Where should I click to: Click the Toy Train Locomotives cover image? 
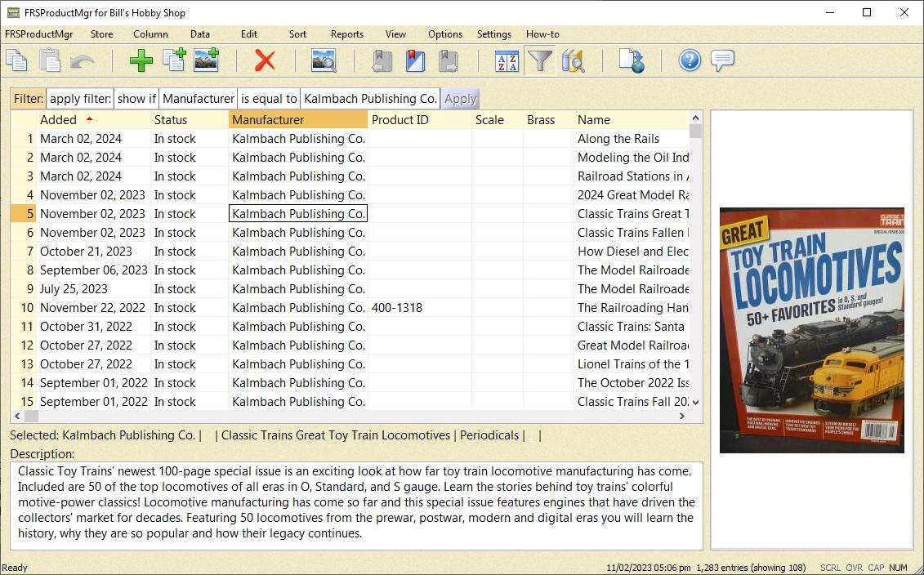[811, 330]
